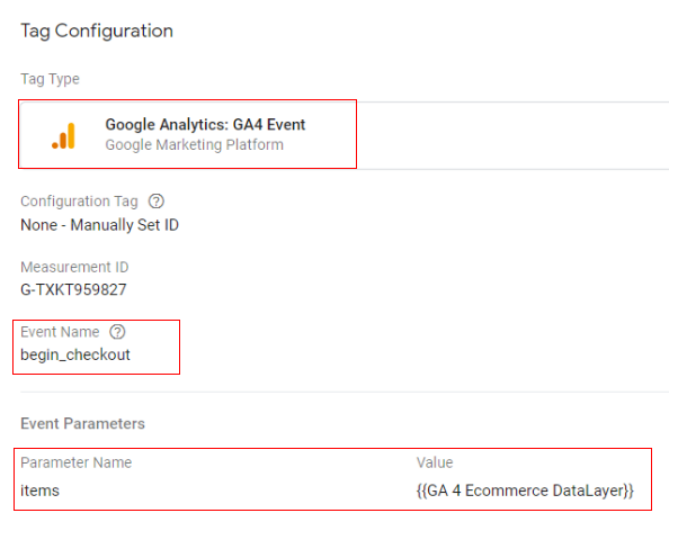684x535 pixels.
Task: Click the Tag Configuration heading
Action: pyautogui.click(x=97, y=31)
